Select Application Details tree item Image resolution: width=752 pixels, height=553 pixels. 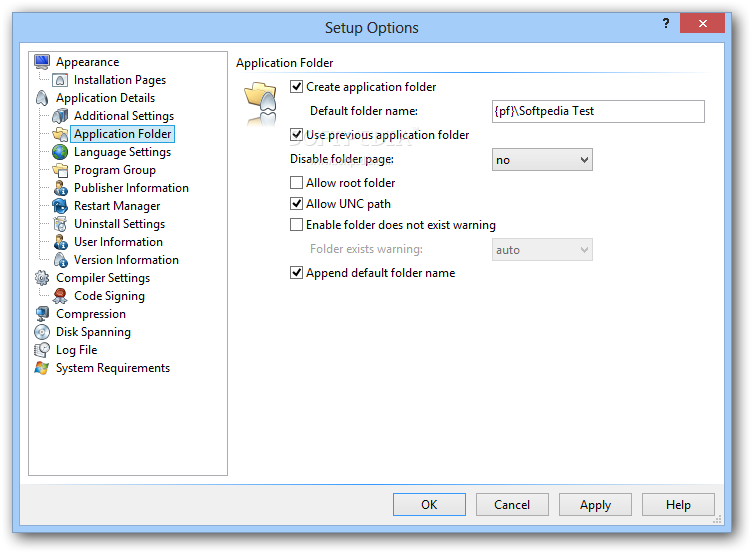(x=106, y=98)
